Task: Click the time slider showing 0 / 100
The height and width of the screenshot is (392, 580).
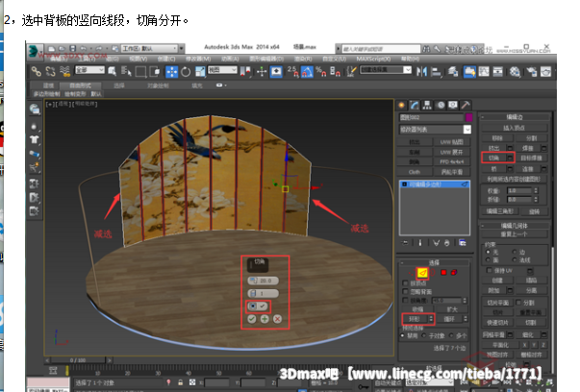Action: pyautogui.click(x=78, y=360)
